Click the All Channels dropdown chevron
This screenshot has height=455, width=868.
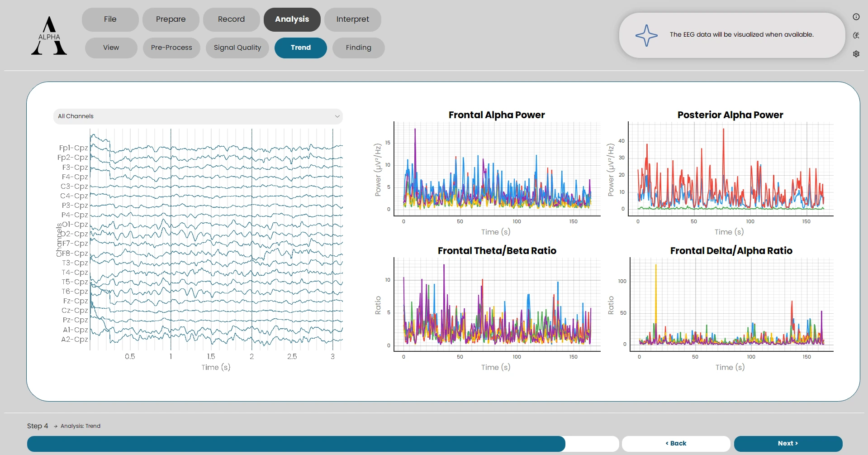point(337,116)
